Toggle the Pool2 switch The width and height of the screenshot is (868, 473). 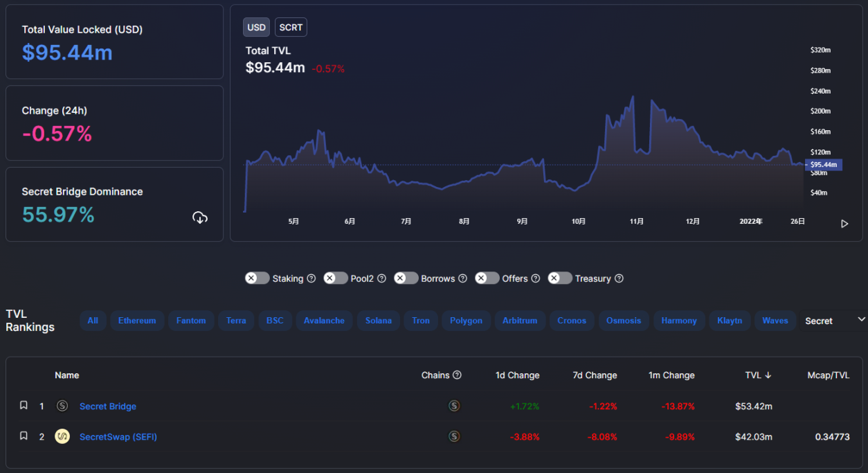click(x=336, y=278)
